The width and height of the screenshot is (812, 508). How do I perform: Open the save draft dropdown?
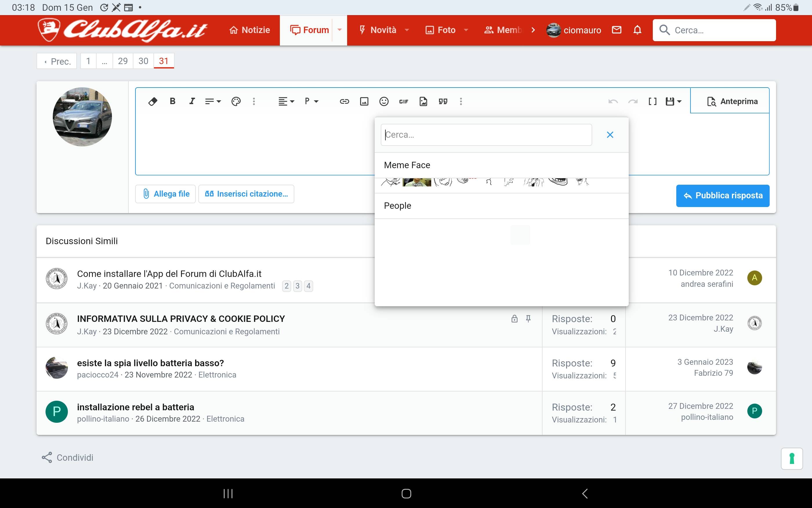[673, 101]
